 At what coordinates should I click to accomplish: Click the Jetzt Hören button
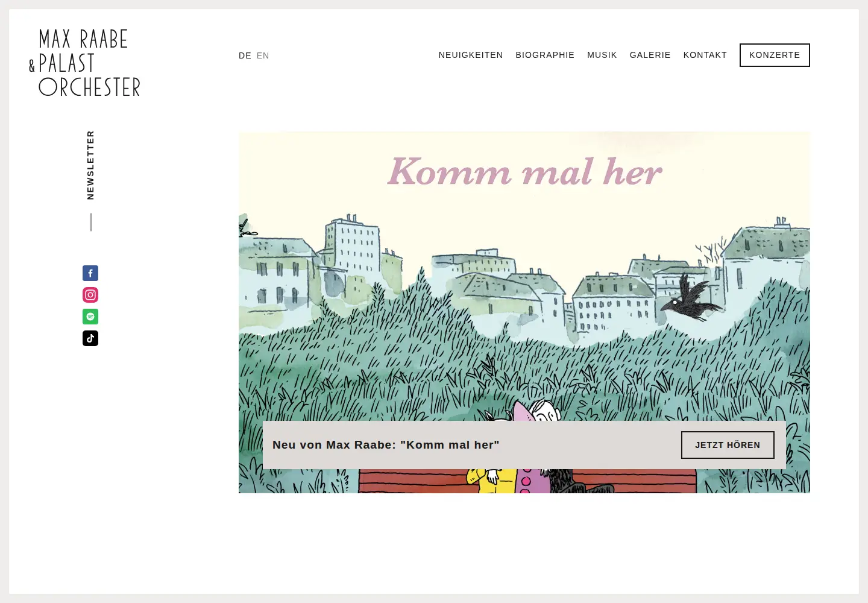point(728,445)
